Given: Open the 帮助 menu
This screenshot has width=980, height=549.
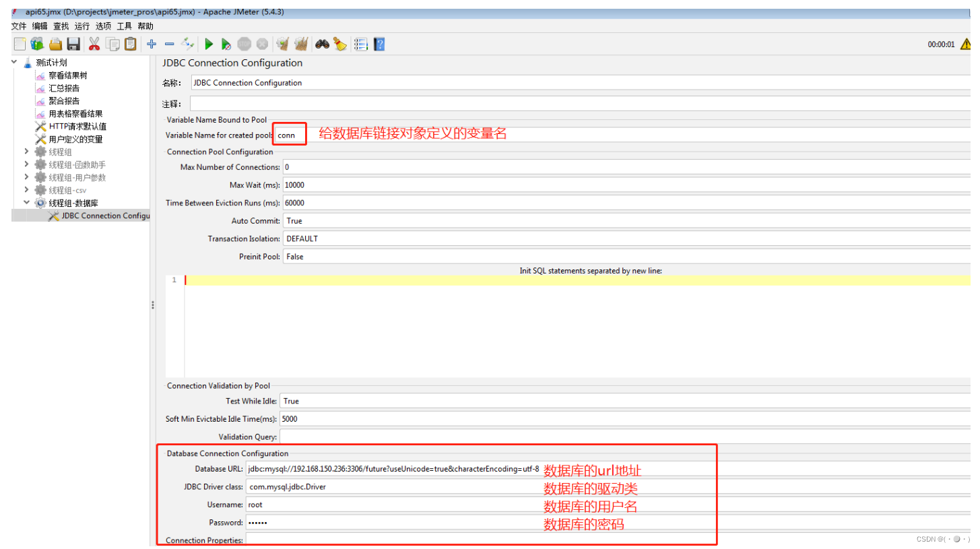Looking at the screenshot, I should 145,26.
